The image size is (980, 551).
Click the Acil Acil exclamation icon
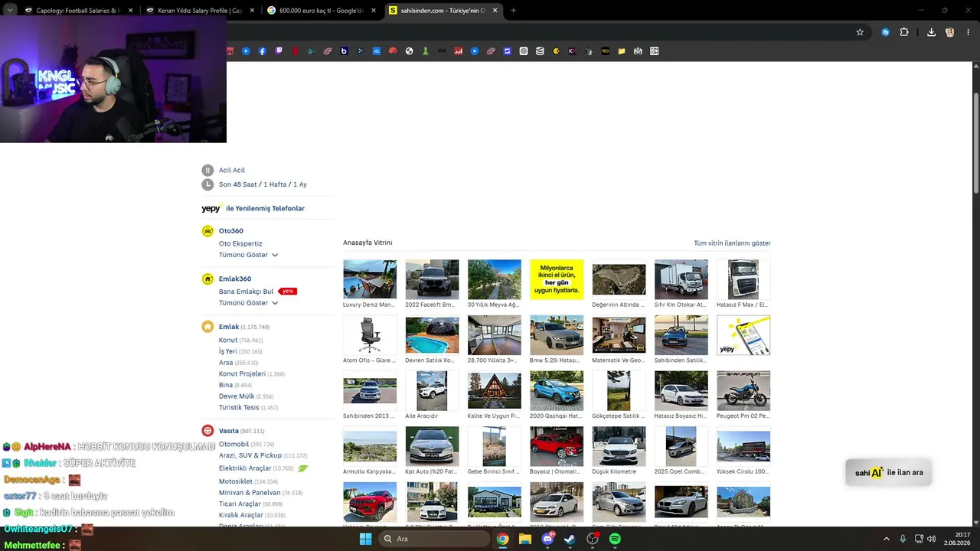pos(207,170)
